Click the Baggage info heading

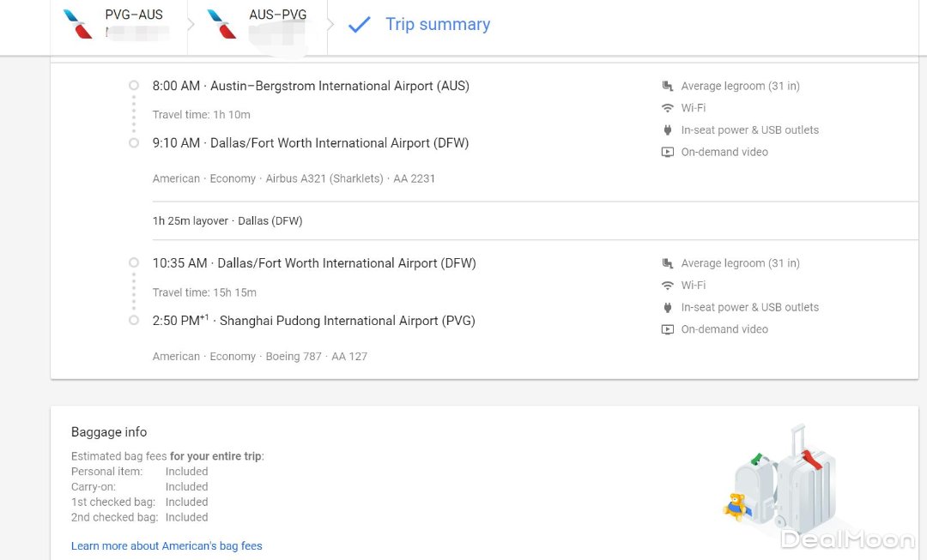tap(109, 432)
